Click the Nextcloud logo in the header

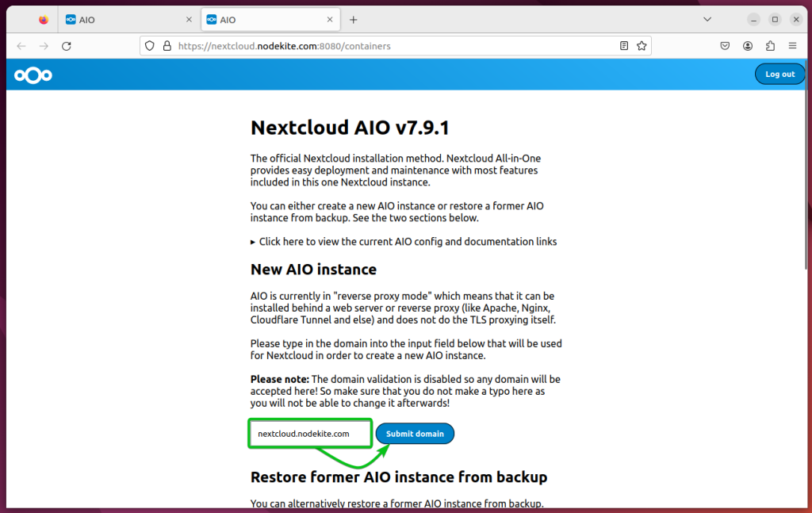pos(32,75)
